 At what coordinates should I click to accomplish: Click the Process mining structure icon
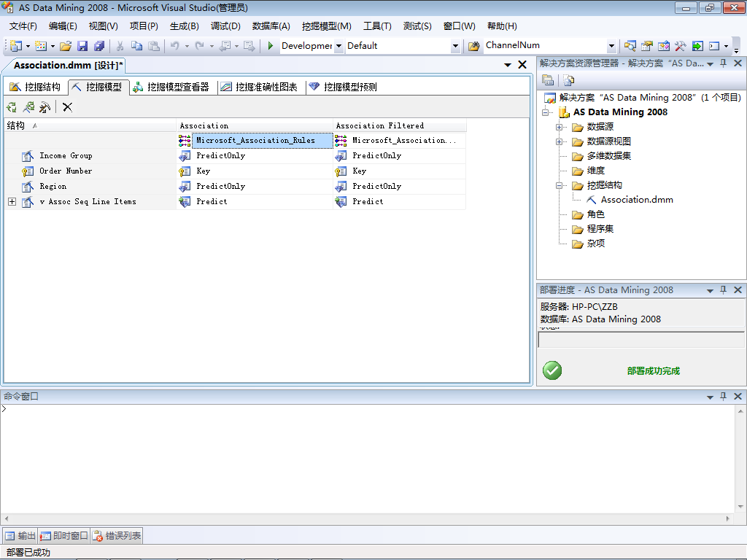tap(12, 107)
